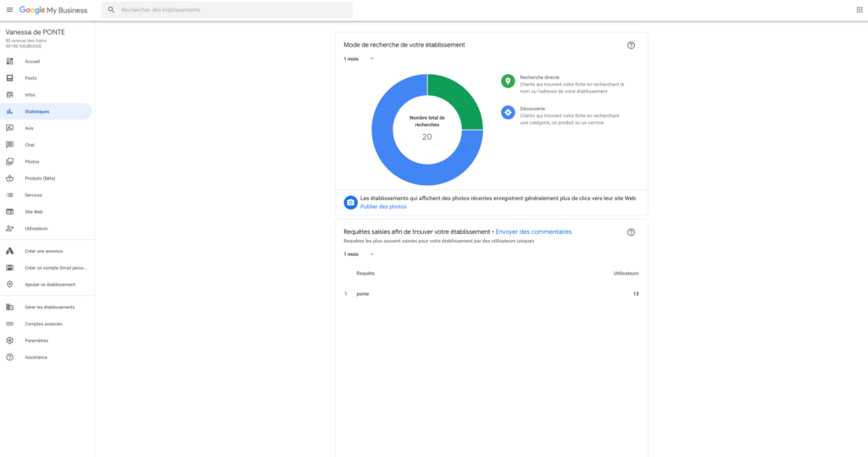This screenshot has width=868, height=457.
Task: Open the Google apps grid
Action: (860, 10)
